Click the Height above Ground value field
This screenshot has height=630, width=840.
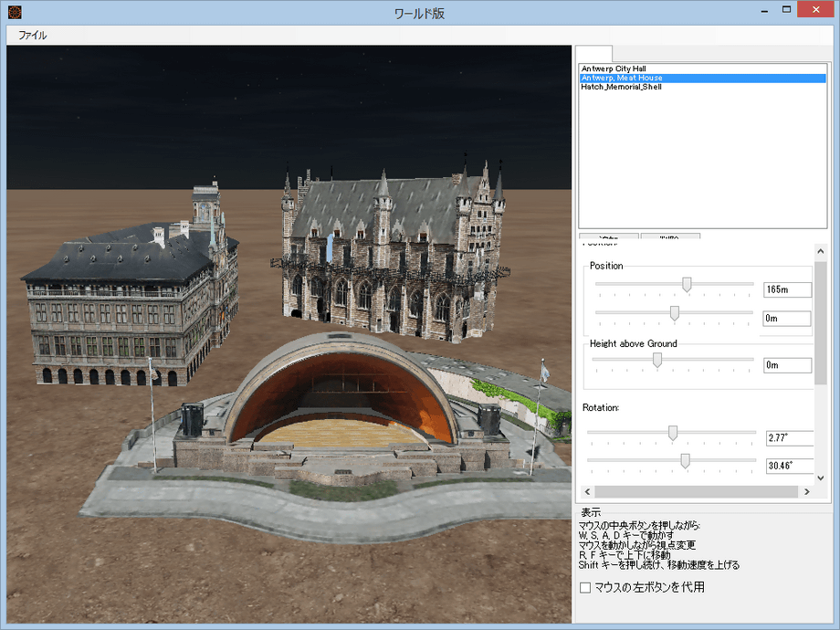787,365
